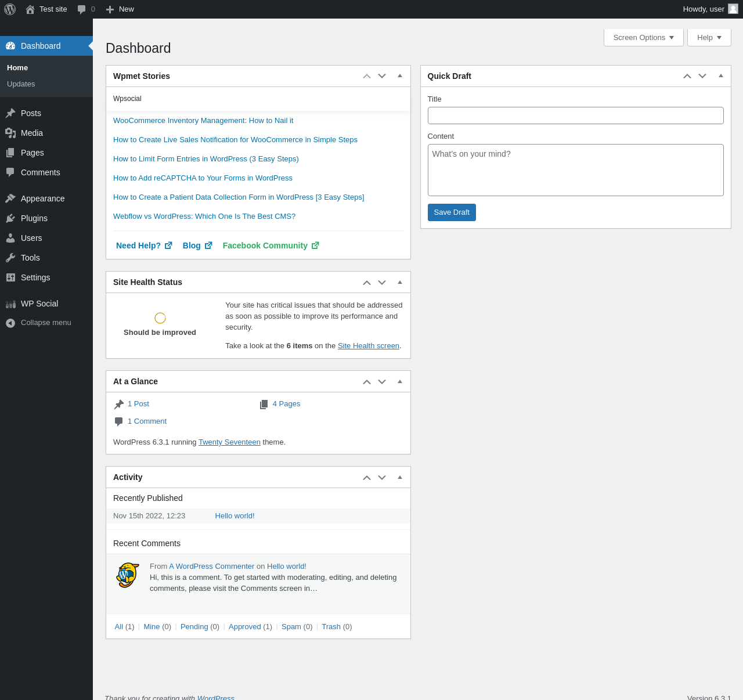Click the Settings sliders icon
This screenshot has width=743, height=700.
10,277
